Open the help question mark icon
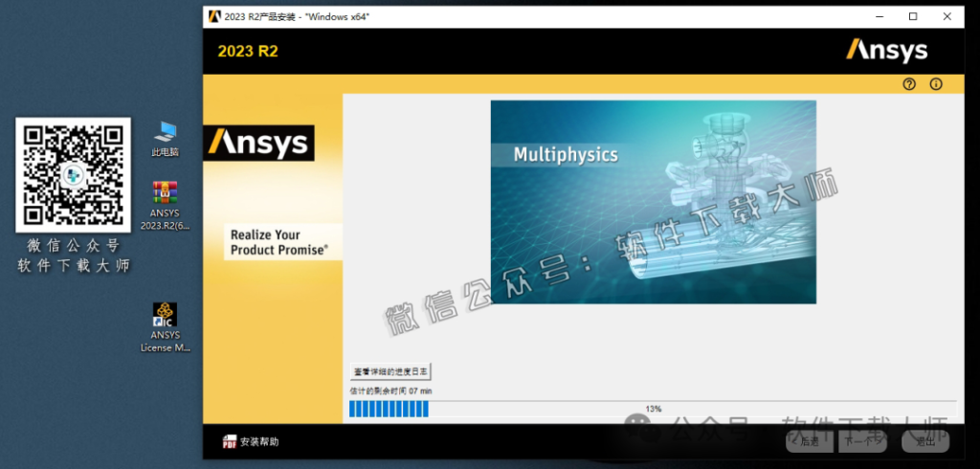The height and width of the screenshot is (469, 980). coord(909,84)
